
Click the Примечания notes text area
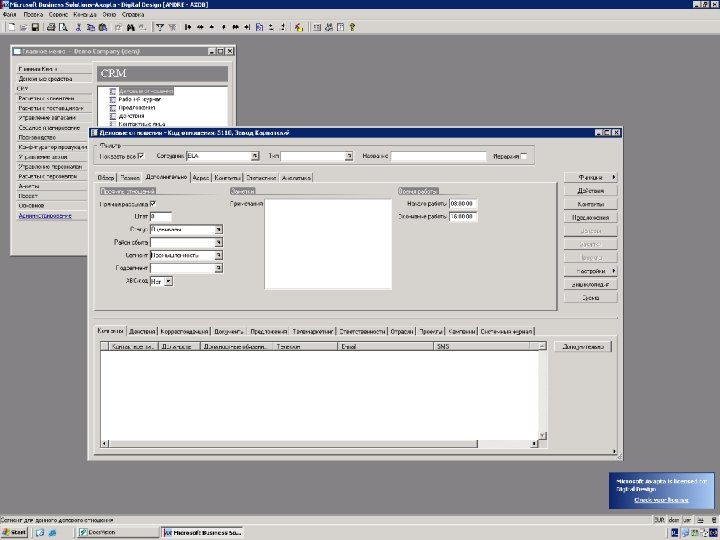pyautogui.click(x=328, y=244)
